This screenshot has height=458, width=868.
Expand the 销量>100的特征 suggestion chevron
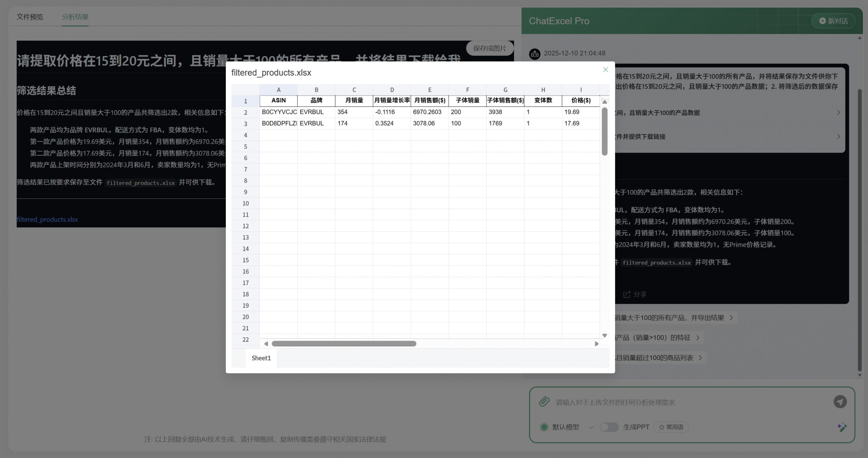[x=698, y=337]
